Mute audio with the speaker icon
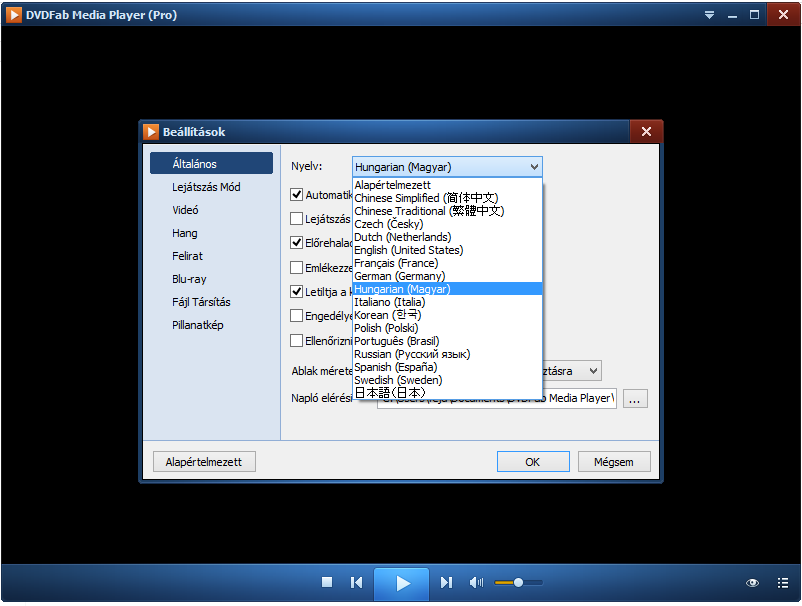This screenshot has height=606, width=802. pos(476,583)
